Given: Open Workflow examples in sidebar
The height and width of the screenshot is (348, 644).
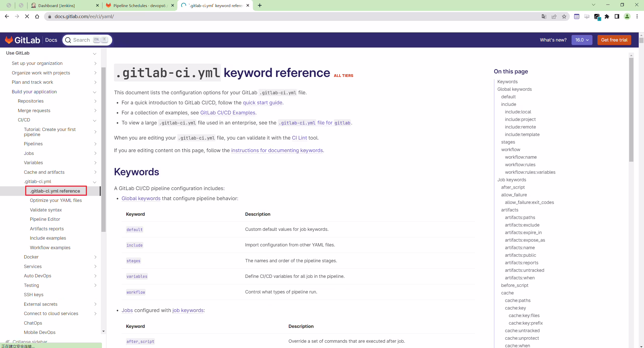Looking at the screenshot, I should click(x=50, y=248).
